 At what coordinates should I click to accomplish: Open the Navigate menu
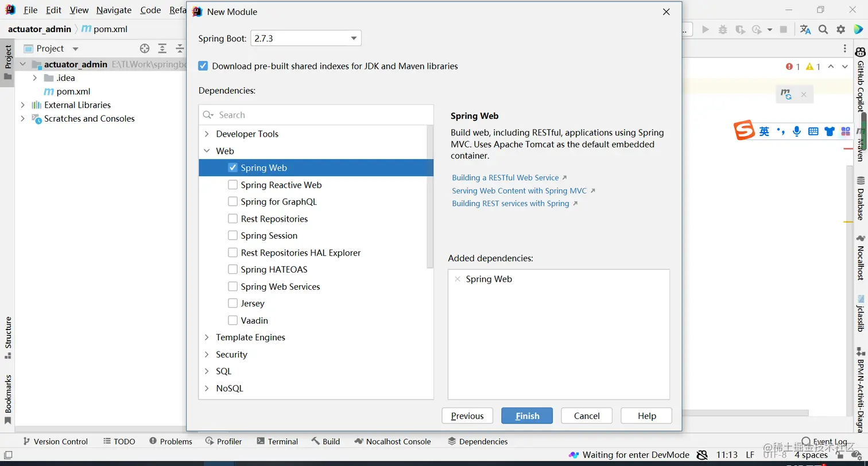(x=114, y=10)
